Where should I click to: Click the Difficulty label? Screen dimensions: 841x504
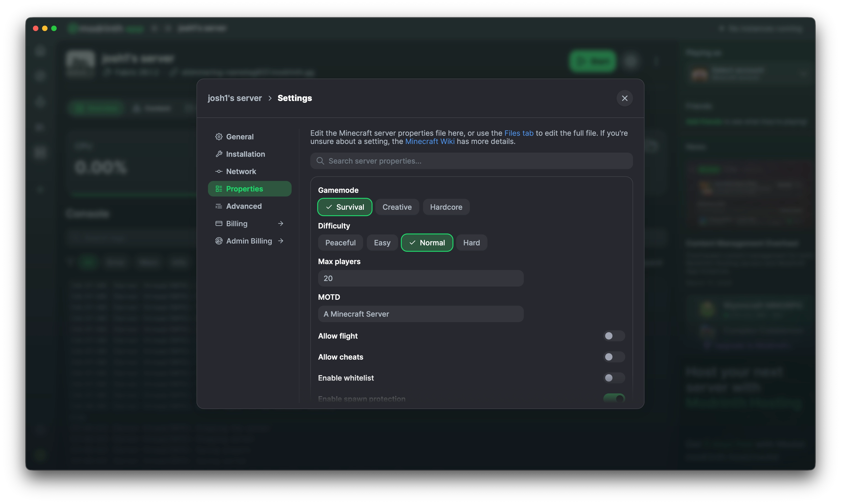[334, 226]
